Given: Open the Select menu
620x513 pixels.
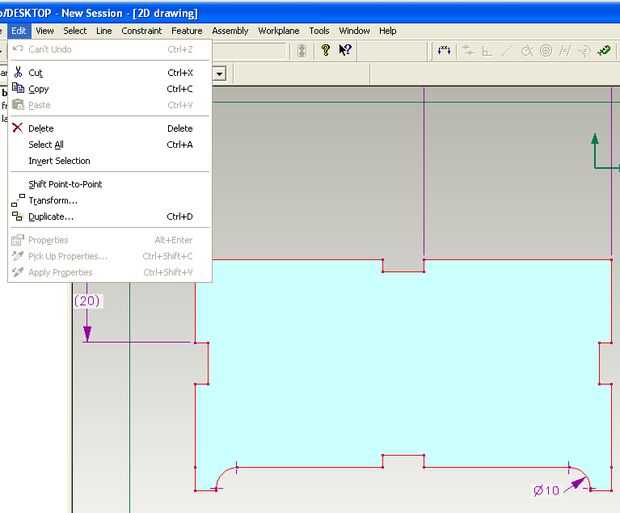Looking at the screenshot, I should click(x=75, y=31).
